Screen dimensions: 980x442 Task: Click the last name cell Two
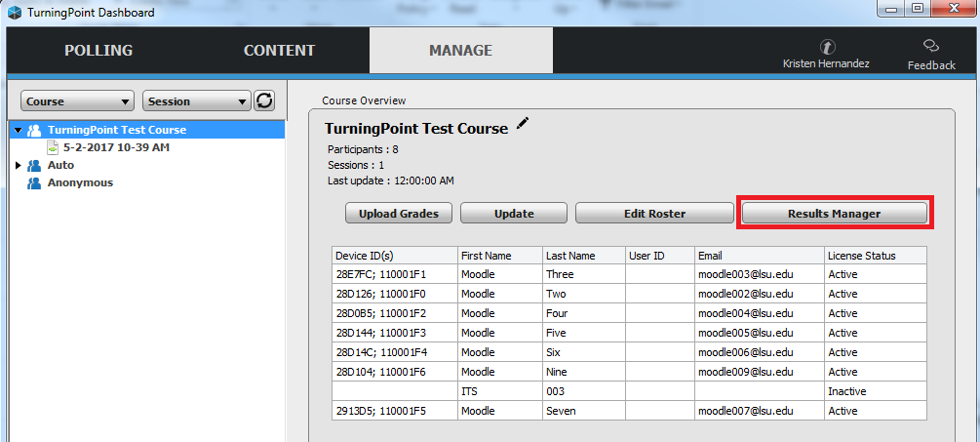(584, 294)
